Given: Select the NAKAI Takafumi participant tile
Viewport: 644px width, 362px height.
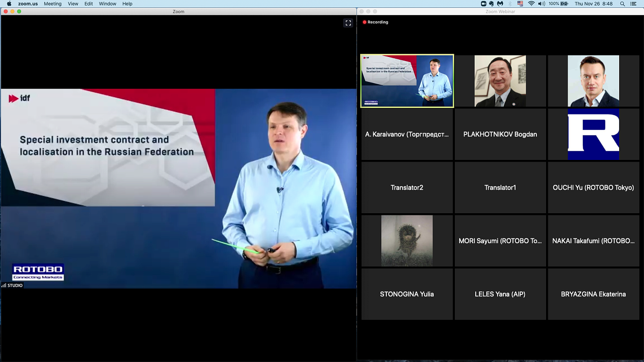Looking at the screenshot, I should pos(593,241).
